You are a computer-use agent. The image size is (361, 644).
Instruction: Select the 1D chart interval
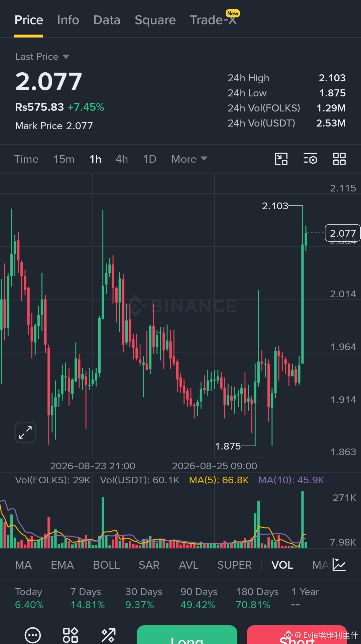150,159
